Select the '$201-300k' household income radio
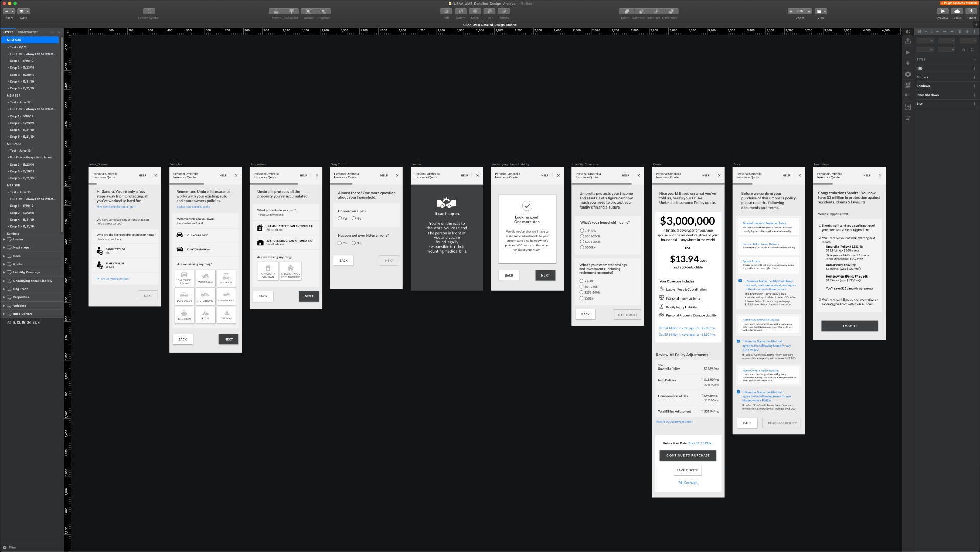980x552 pixels. (x=582, y=242)
